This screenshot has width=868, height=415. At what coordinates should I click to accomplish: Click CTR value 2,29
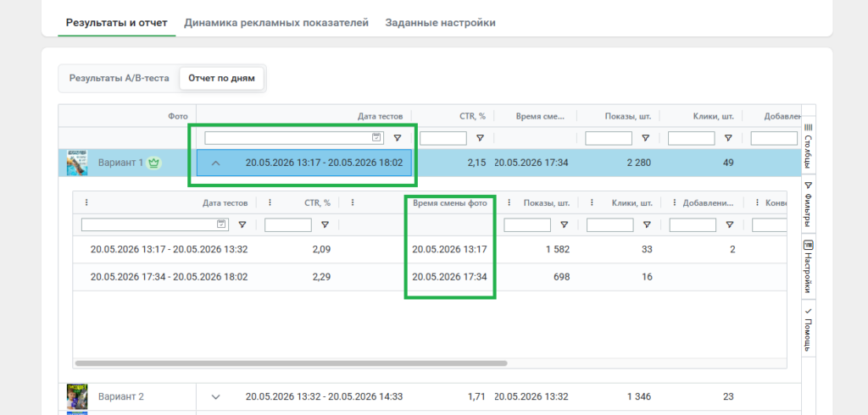[321, 277]
